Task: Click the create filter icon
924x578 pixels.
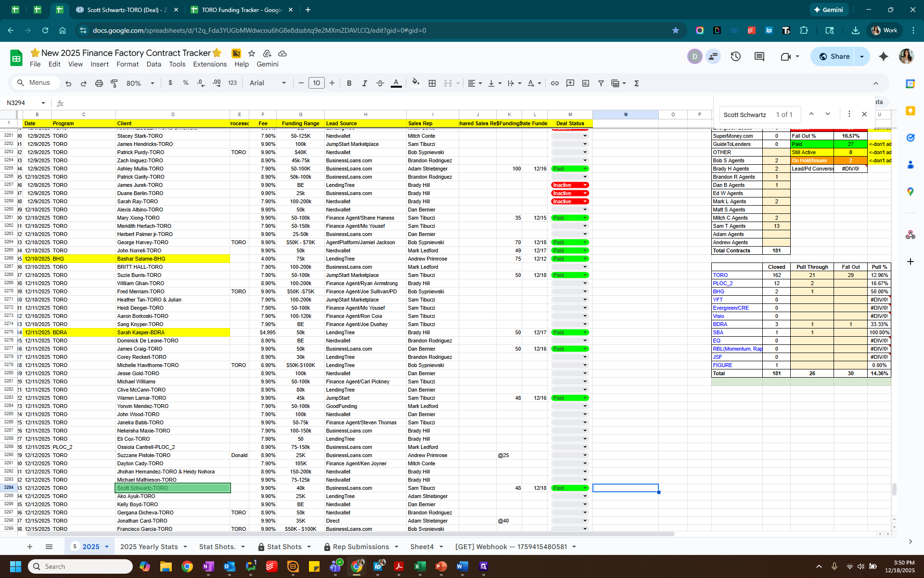Action: tap(601, 83)
